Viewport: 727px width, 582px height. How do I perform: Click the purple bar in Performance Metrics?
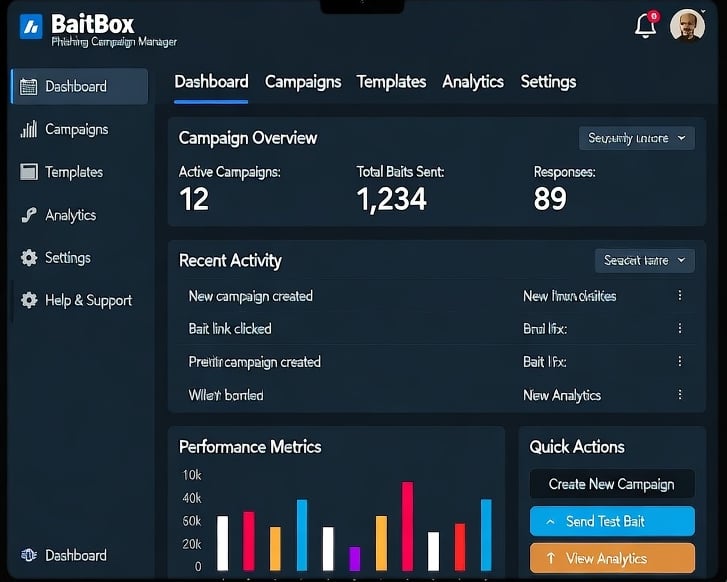355,559
